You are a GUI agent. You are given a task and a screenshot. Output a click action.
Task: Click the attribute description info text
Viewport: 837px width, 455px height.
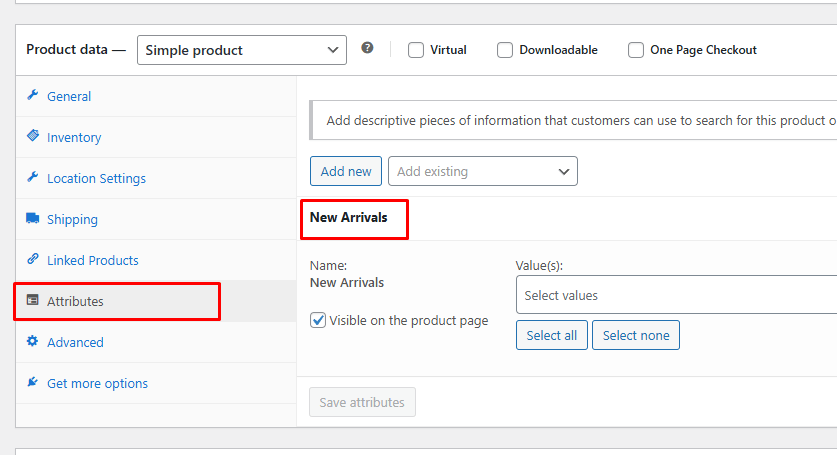click(581, 121)
